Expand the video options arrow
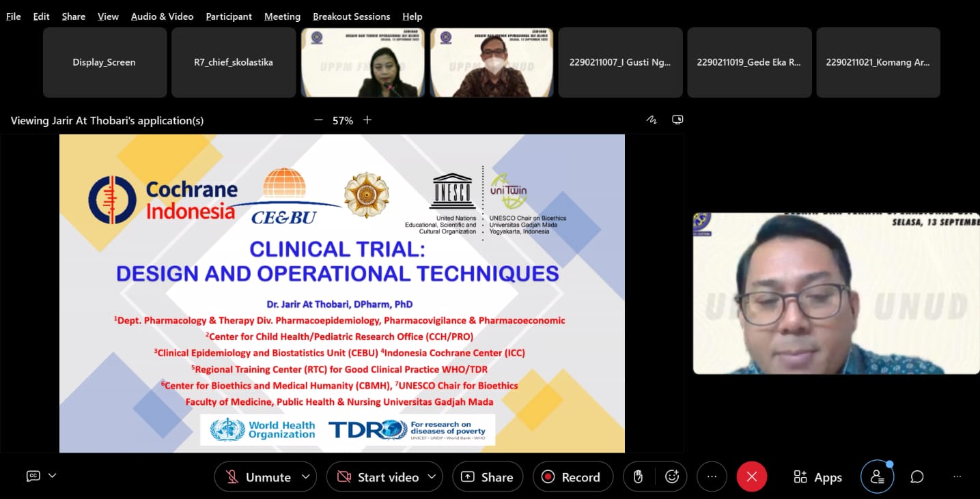The height and width of the screenshot is (499, 980). click(x=432, y=476)
